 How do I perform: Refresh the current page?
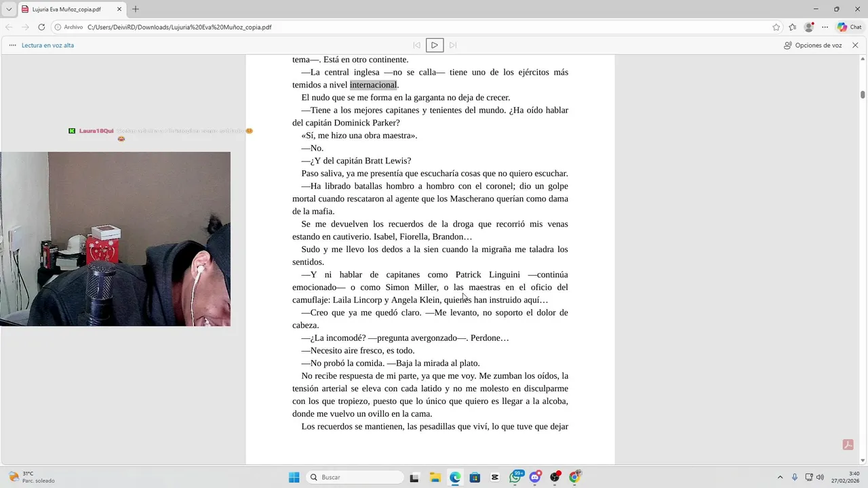pos(41,27)
